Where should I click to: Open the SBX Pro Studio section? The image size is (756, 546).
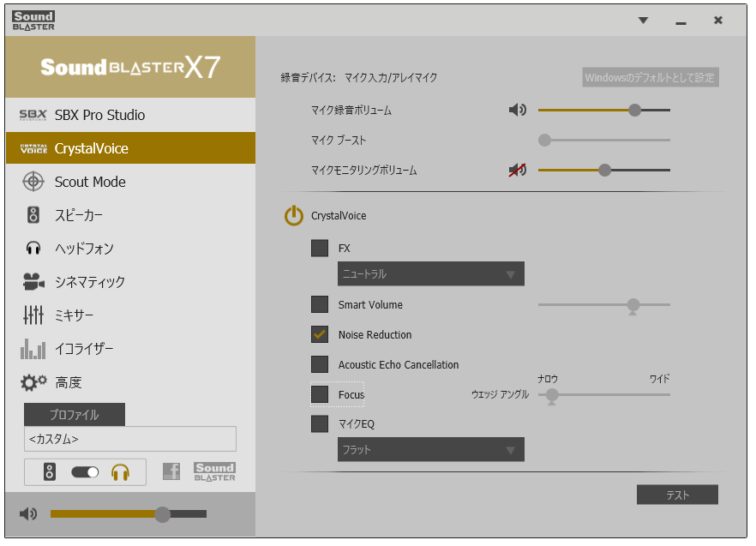click(130, 115)
